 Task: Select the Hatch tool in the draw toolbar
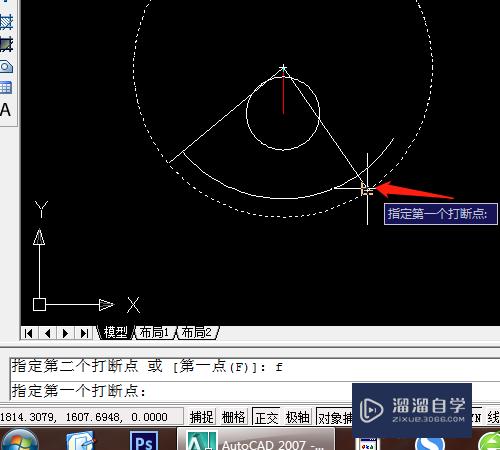[x=6, y=22]
